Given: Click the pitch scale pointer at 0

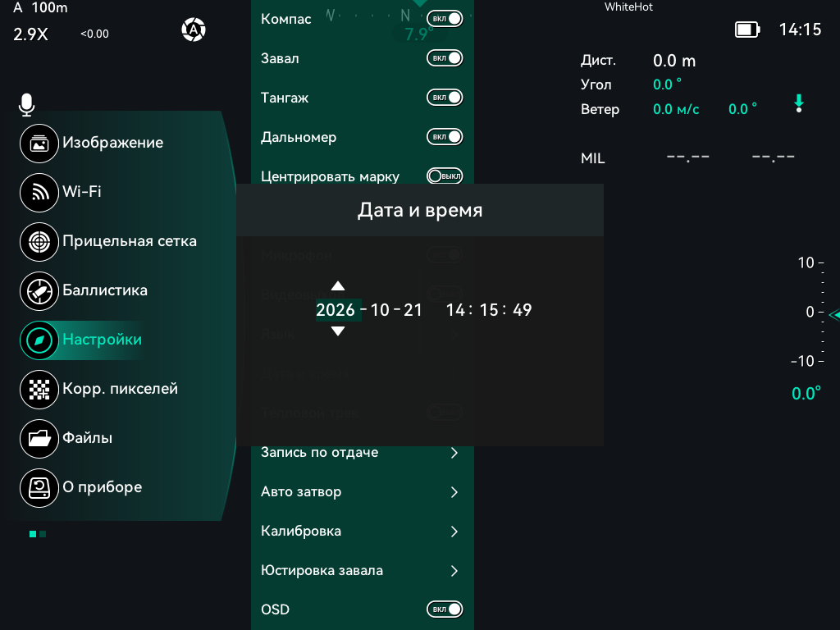Looking at the screenshot, I should point(834,314).
